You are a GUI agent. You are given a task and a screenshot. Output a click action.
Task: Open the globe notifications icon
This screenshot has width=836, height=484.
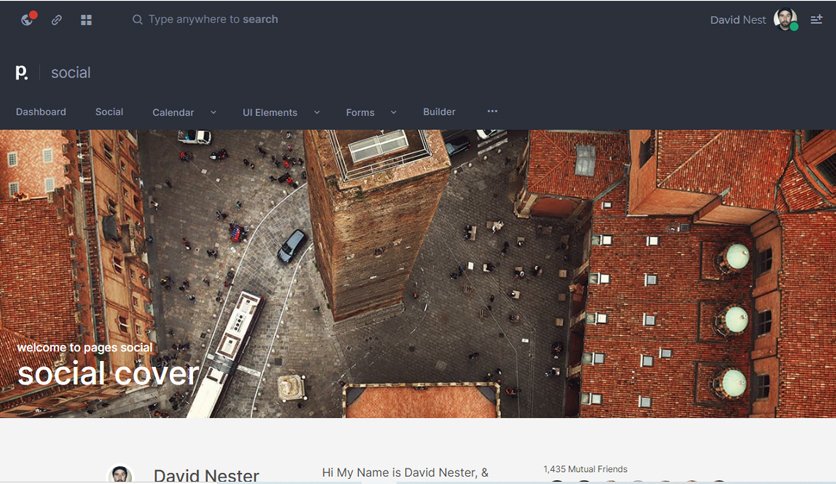pos(28,19)
